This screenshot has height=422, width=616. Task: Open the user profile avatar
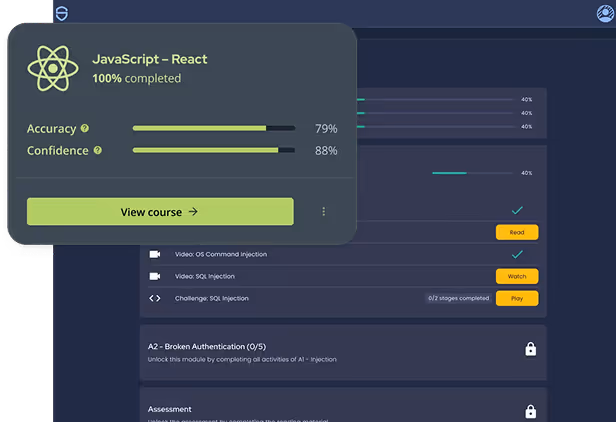tap(605, 14)
